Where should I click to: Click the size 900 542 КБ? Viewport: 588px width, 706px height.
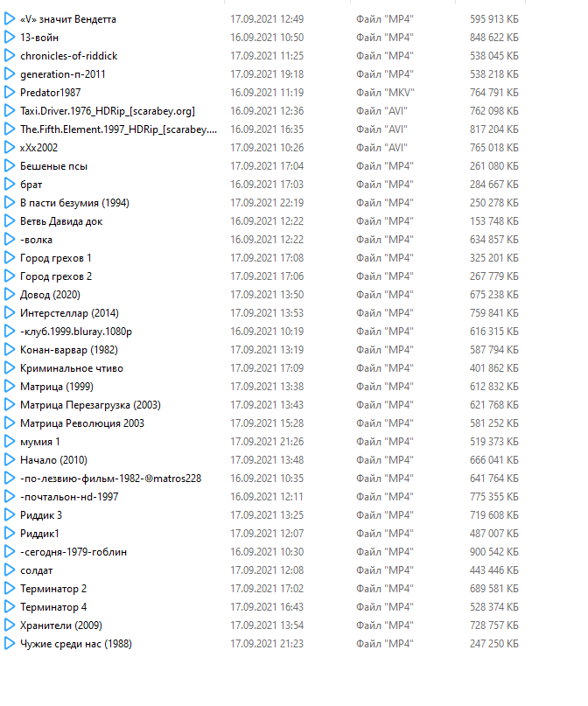click(493, 551)
